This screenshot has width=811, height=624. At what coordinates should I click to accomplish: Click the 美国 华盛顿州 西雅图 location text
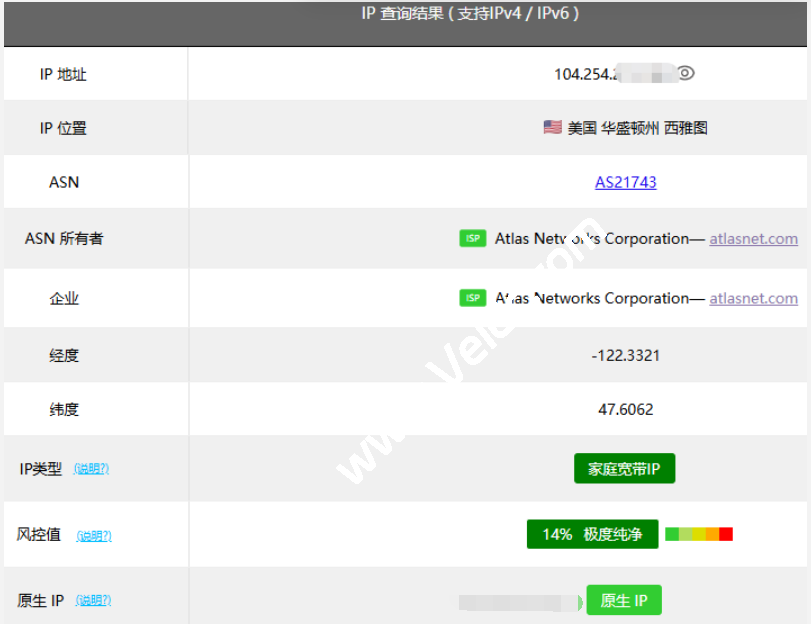pos(637,128)
